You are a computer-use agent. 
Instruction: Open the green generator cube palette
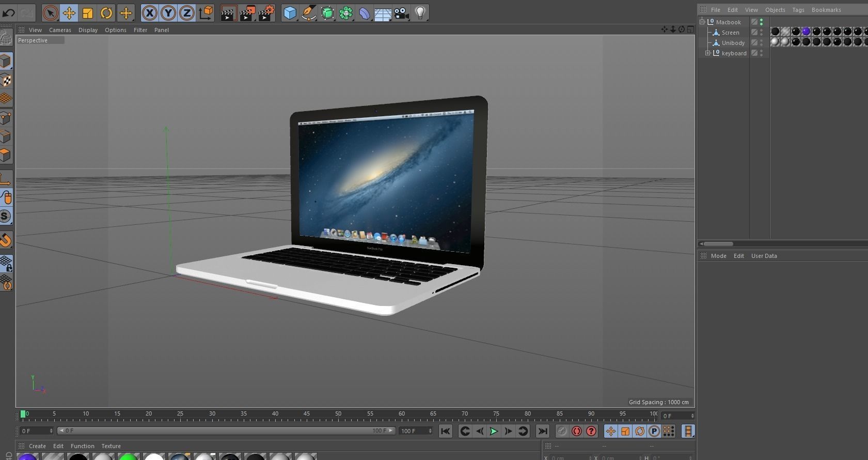click(327, 13)
